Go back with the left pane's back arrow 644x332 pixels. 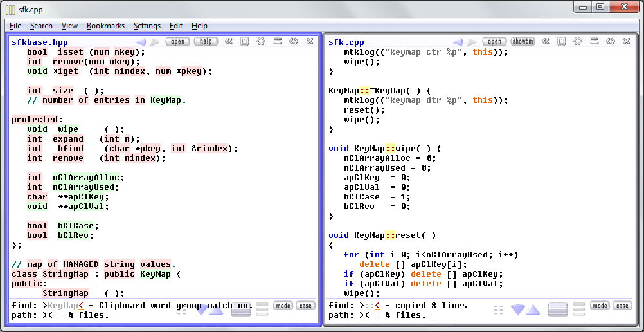pos(140,42)
